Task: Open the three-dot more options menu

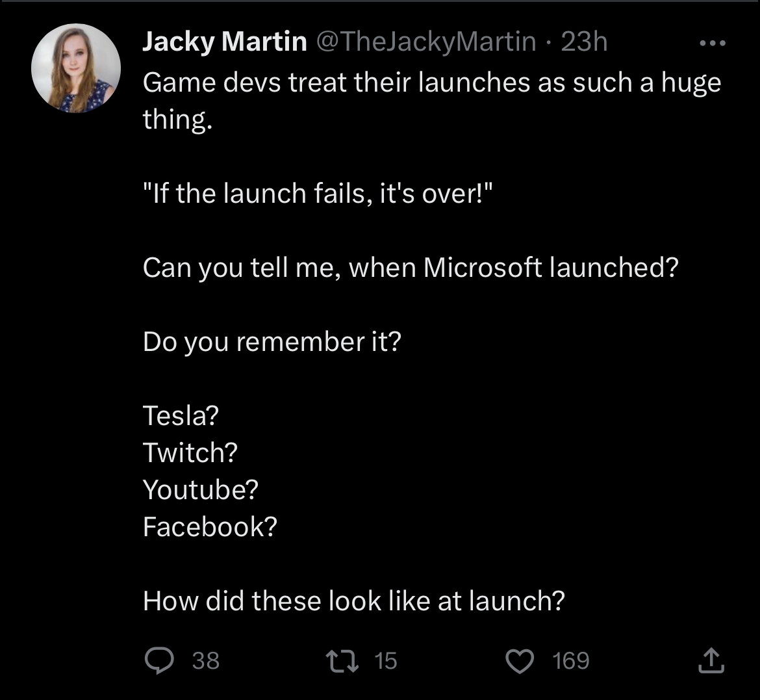Action: pyautogui.click(x=712, y=43)
